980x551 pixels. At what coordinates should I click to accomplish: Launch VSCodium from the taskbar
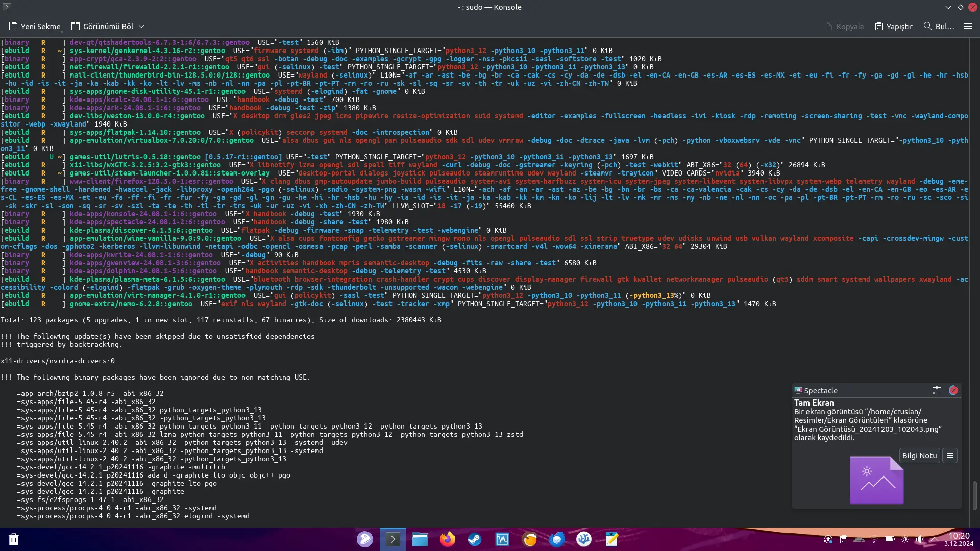[584, 539]
